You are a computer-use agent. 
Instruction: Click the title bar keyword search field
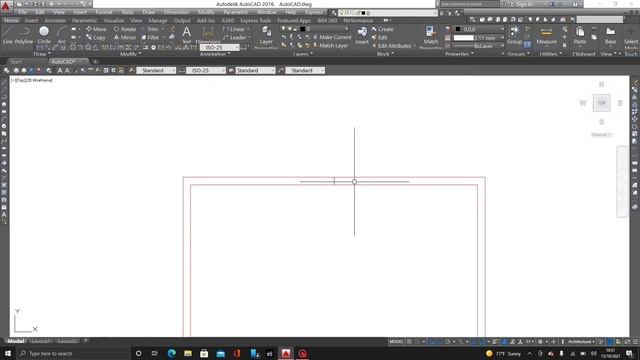coord(469,4)
